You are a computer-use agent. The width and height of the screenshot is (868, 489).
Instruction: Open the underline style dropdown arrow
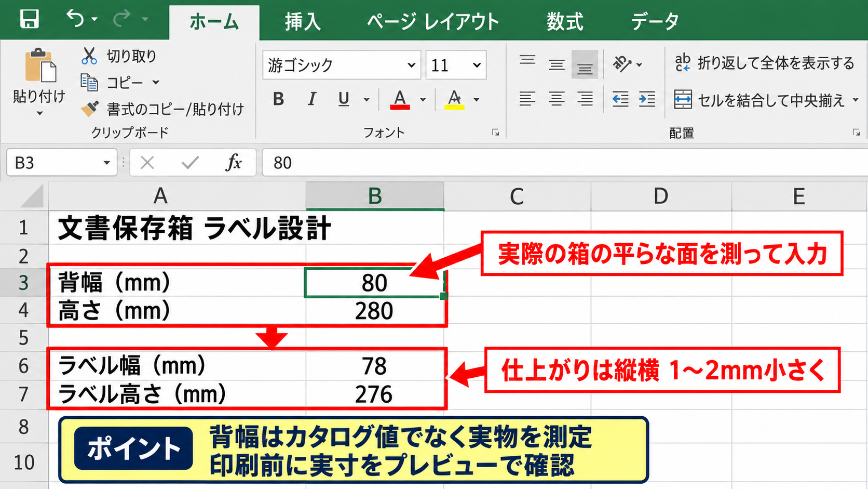pyautogui.click(x=367, y=99)
